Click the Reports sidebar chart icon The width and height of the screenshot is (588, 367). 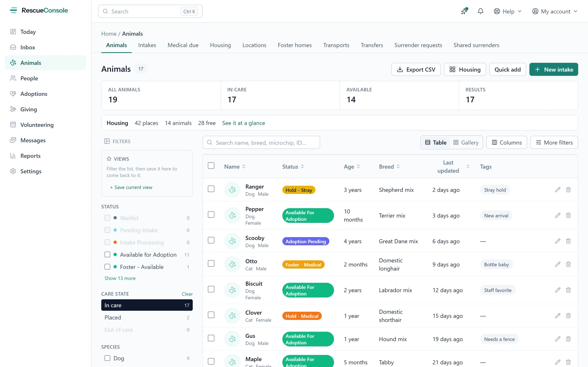tap(13, 156)
